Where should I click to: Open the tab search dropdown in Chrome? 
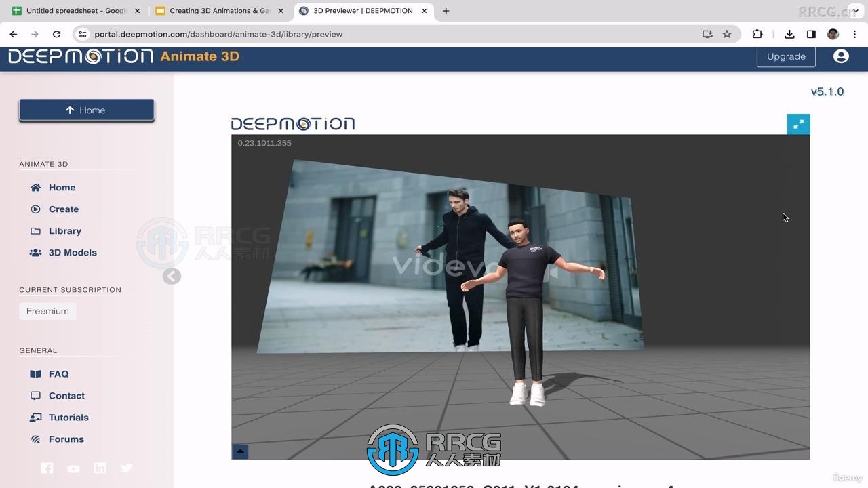pos(855,11)
